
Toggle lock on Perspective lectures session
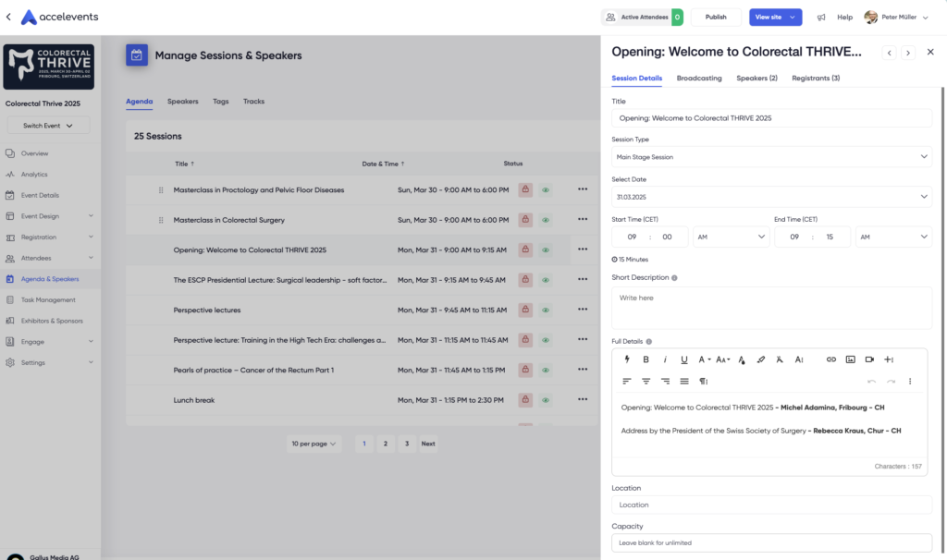pyautogui.click(x=525, y=310)
